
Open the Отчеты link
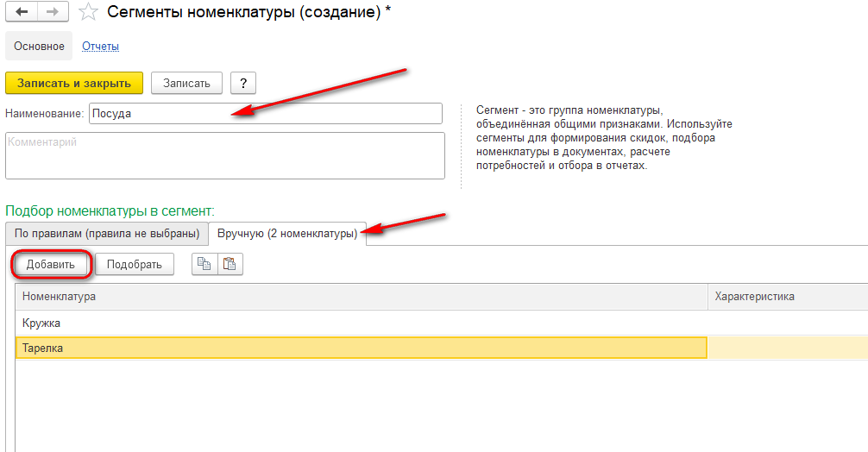(100, 47)
